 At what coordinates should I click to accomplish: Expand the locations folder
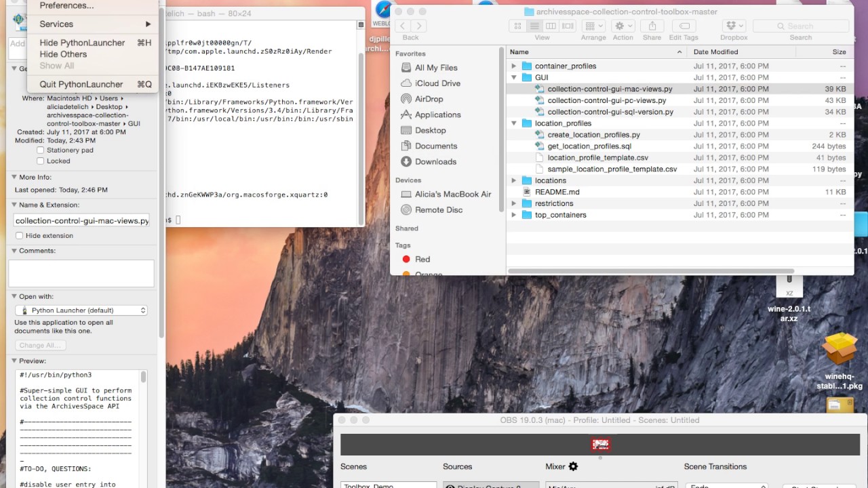point(514,181)
